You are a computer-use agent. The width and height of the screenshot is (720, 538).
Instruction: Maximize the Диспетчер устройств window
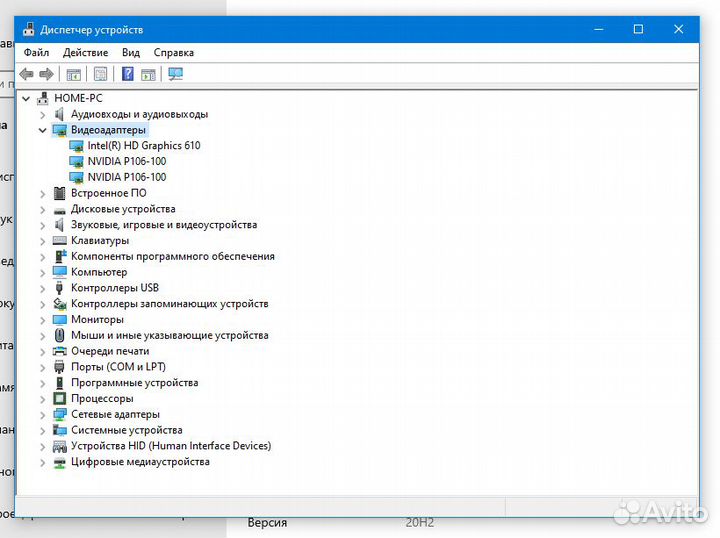[x=638, y=29]
